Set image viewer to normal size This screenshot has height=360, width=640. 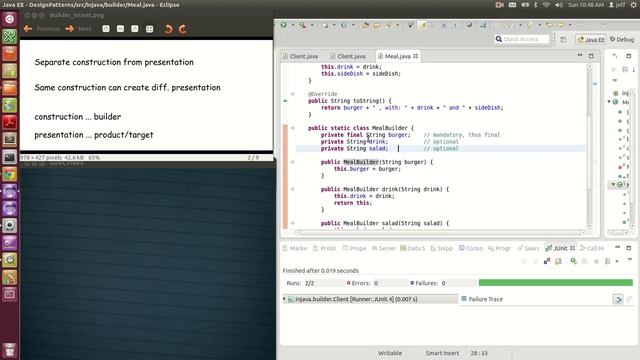pyautogui.click(x=135, y=29)
